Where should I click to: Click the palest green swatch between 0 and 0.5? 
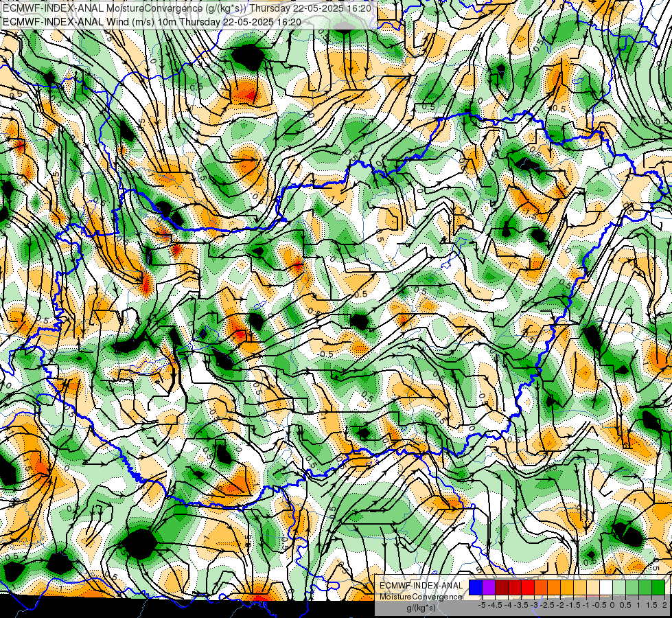619,587
